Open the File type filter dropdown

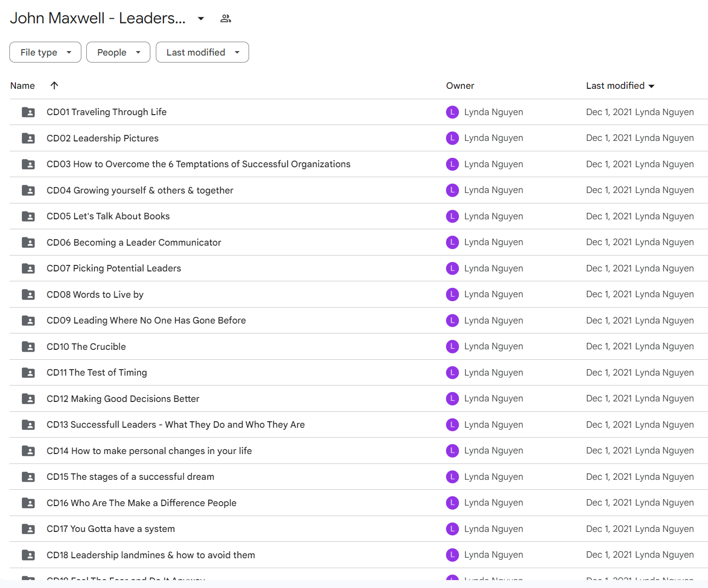[45, 52]
